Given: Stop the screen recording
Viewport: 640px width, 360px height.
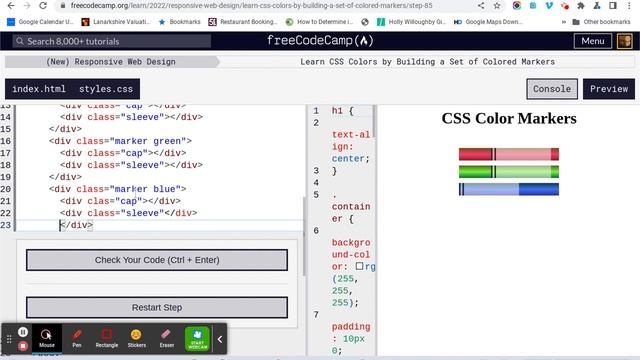Looking at the screenshot, I should tap(23, 346).
